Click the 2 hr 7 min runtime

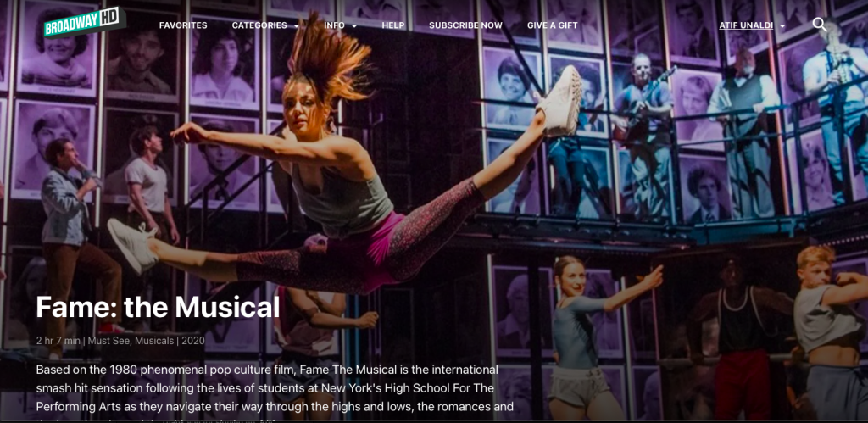(x=58, y=341)
